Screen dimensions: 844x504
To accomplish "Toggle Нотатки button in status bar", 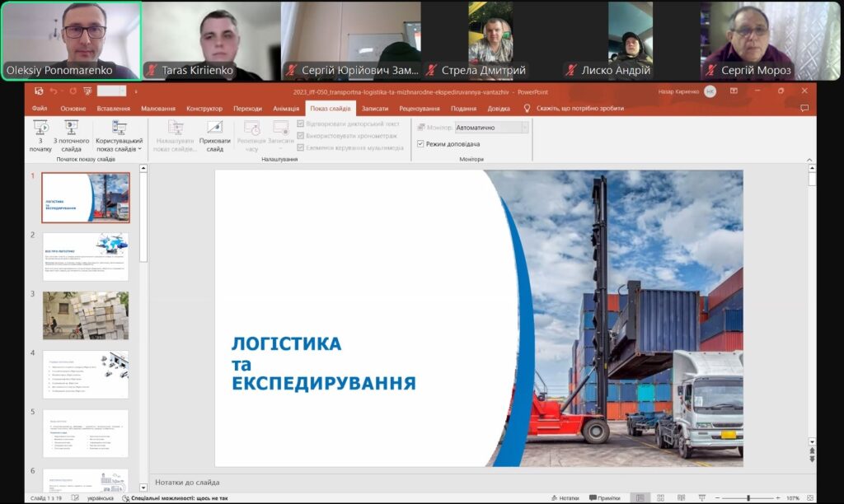I will pyautogui.click(x=565, y=498).
